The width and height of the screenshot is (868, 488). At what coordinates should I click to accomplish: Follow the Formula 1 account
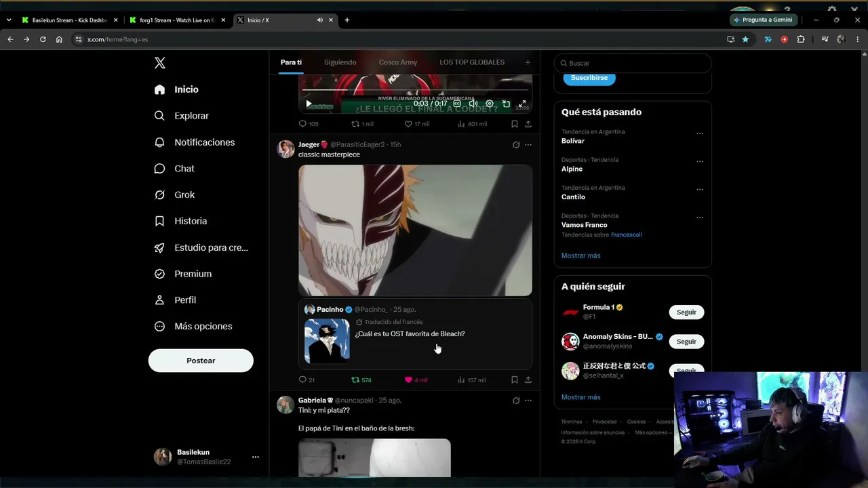[x=686, y=312]
